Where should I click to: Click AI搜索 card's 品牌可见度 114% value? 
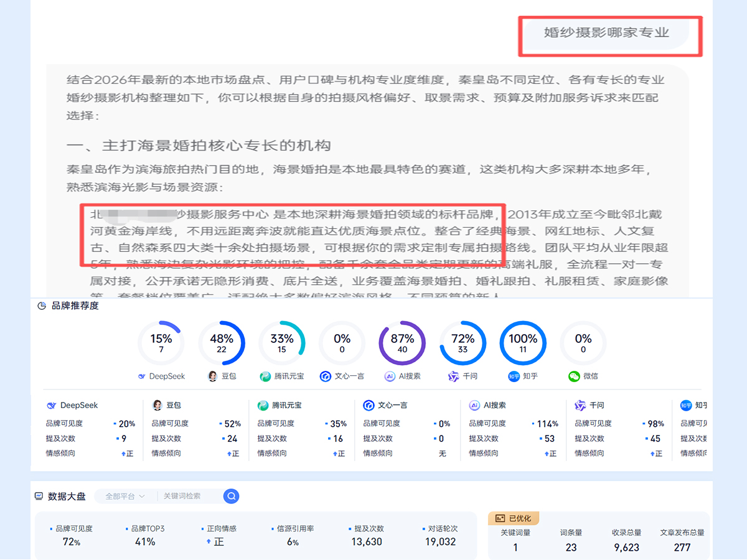point(547,424)
